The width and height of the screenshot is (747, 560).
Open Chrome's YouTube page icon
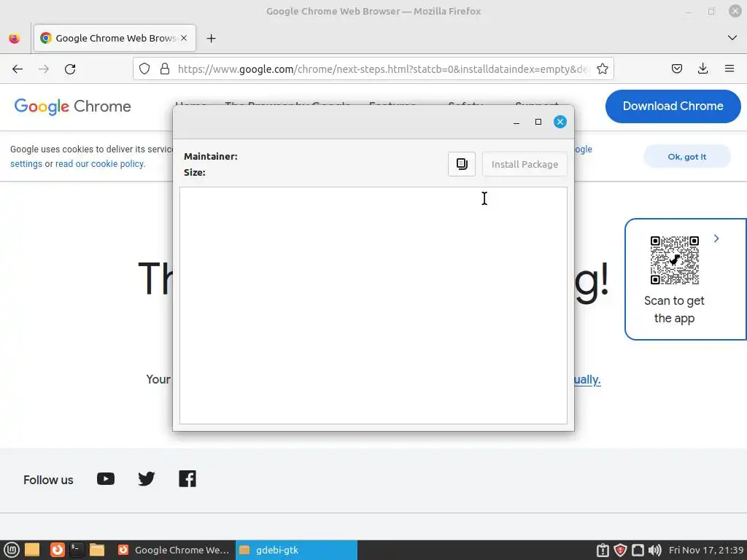(x=106, y=479)
